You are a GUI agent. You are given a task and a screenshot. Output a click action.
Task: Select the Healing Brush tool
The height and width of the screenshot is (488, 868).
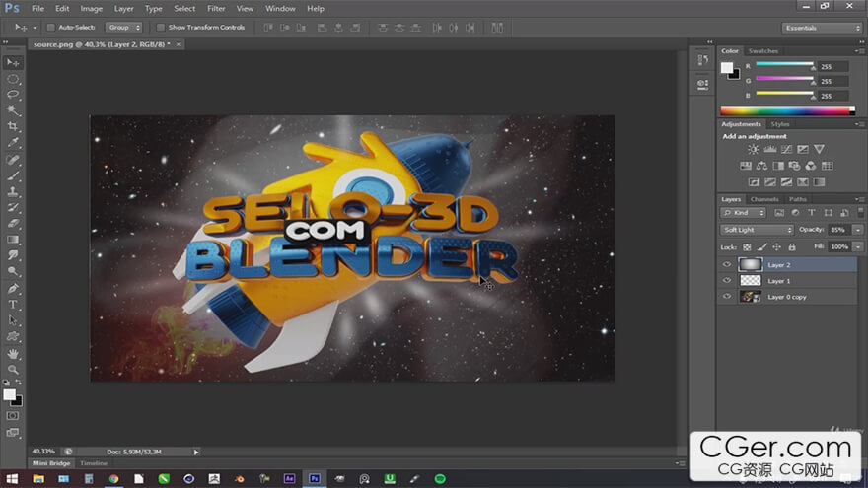[x=13, y=161]
